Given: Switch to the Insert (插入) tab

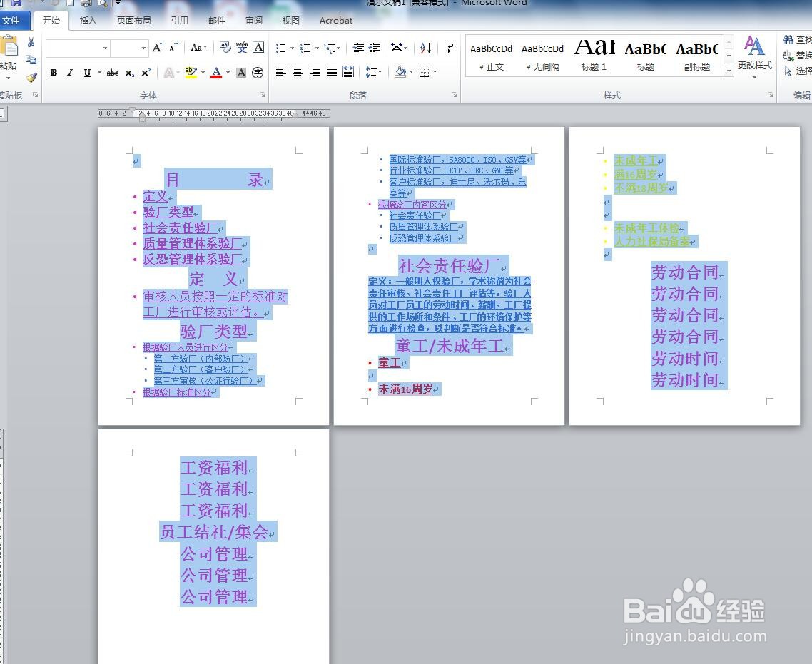Looking at the screenshot, I should click(x=88, y=20).
